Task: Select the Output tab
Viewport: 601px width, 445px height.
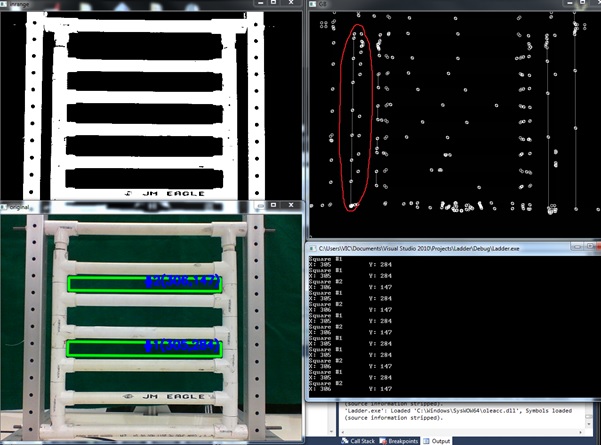Action: (437, 441)
